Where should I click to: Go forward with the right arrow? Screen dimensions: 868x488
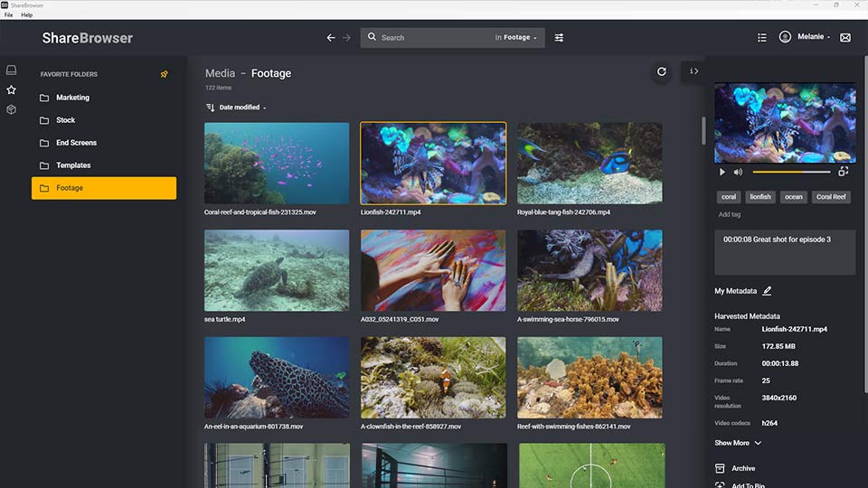click(346, 38)
